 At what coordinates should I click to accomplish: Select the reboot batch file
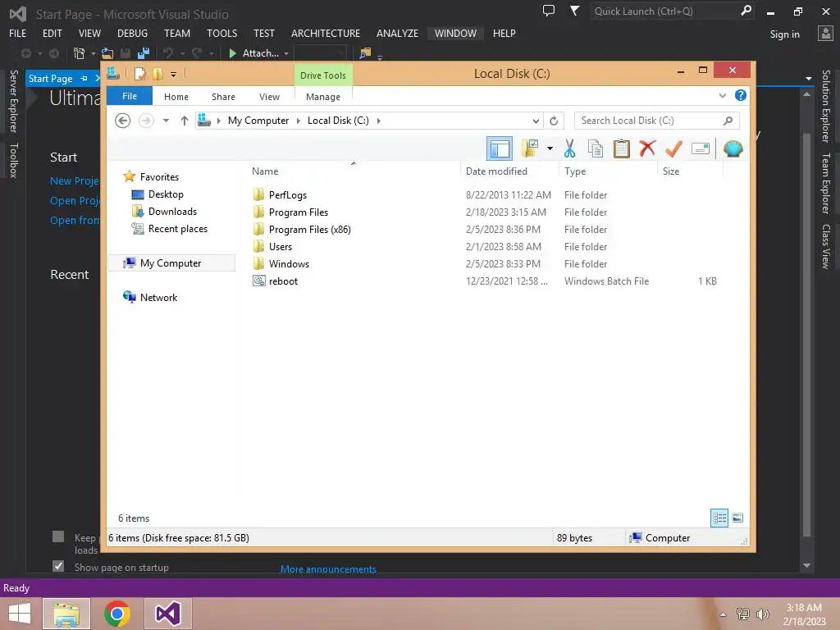pos(283,281)
